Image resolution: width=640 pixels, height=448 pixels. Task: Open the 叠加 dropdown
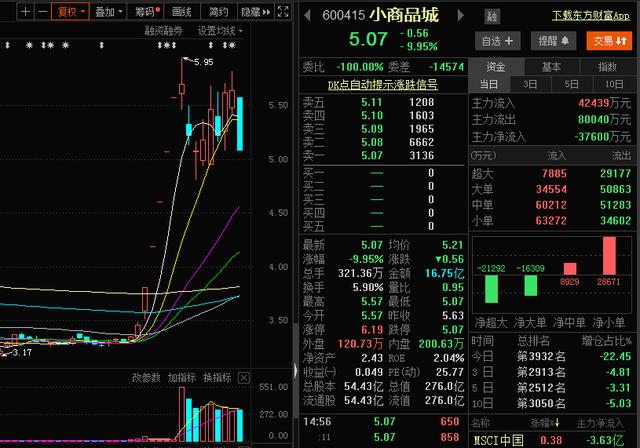[109, 11]
